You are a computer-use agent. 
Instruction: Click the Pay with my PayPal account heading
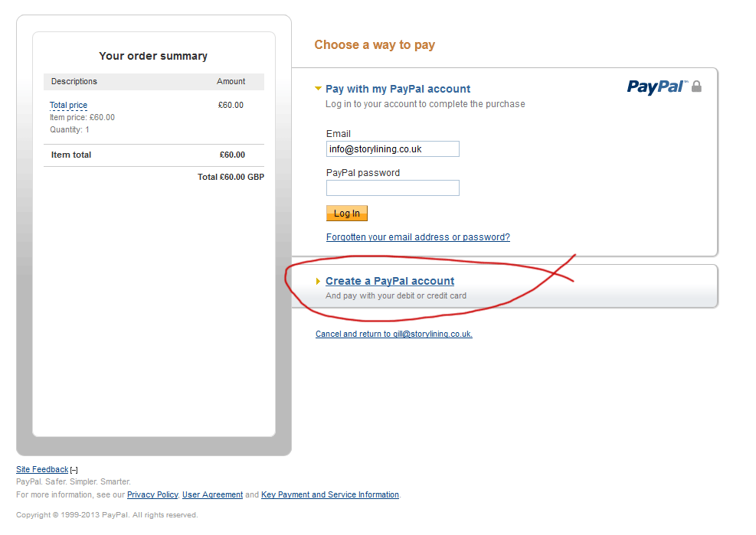point(398,89)
